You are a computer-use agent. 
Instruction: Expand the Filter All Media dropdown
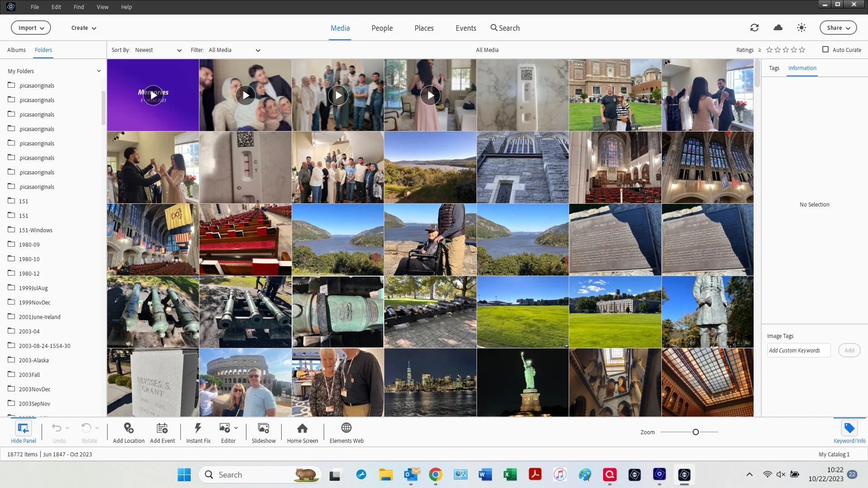click(x=234, y=50)
